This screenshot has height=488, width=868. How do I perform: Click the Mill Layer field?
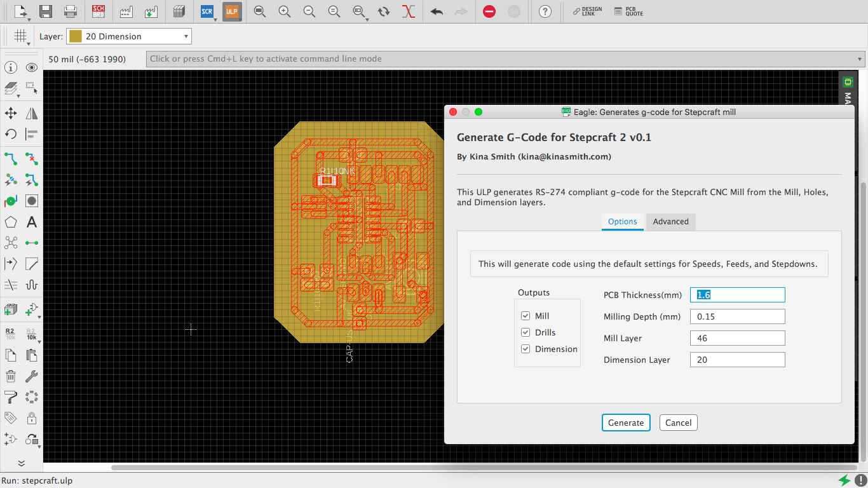(738, 338)
